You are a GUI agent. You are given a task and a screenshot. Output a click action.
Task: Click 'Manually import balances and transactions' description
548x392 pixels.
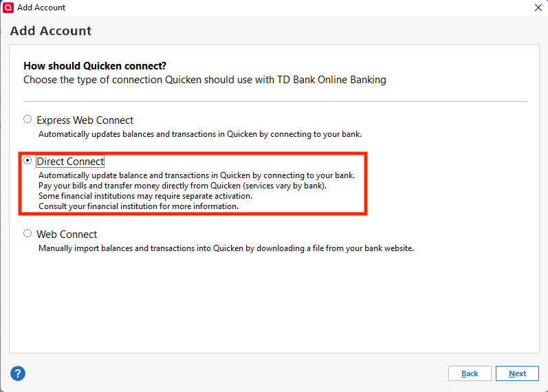pyautogui.click(x=226, y=248)
